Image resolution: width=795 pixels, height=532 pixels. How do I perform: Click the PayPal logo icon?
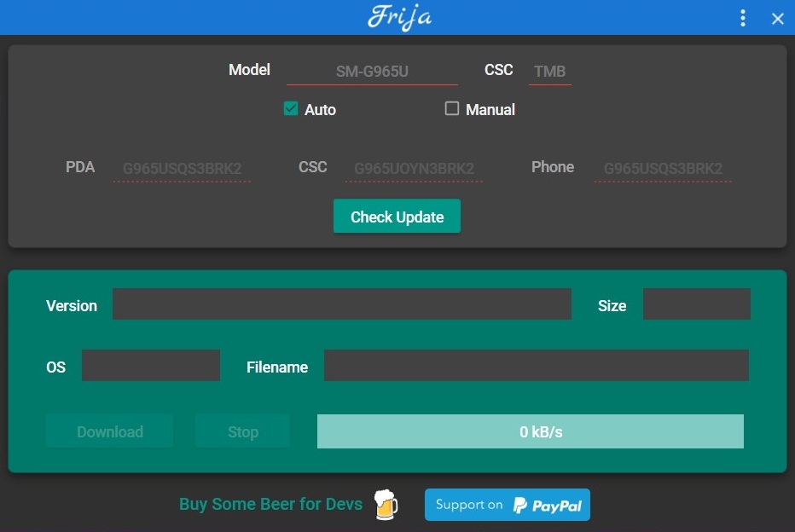click(x=520, y=506)
